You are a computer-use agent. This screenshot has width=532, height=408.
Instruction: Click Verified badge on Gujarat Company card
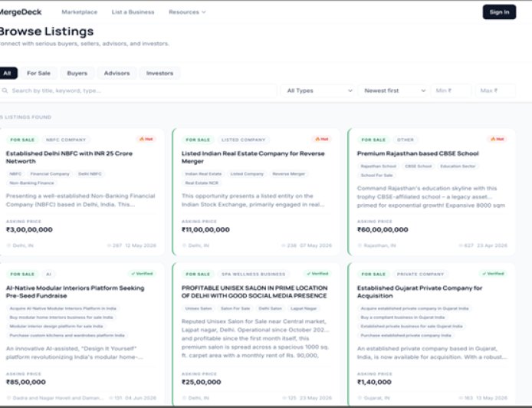coord(493,273)
